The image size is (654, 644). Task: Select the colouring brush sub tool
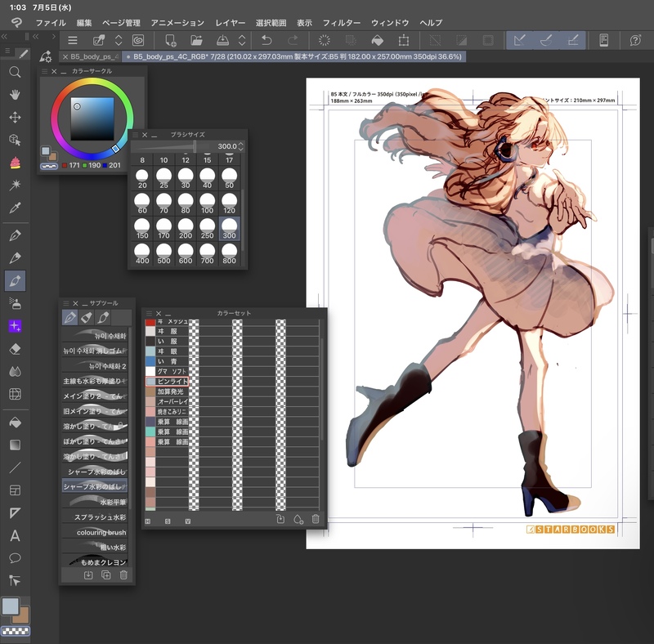pos(100,532)
